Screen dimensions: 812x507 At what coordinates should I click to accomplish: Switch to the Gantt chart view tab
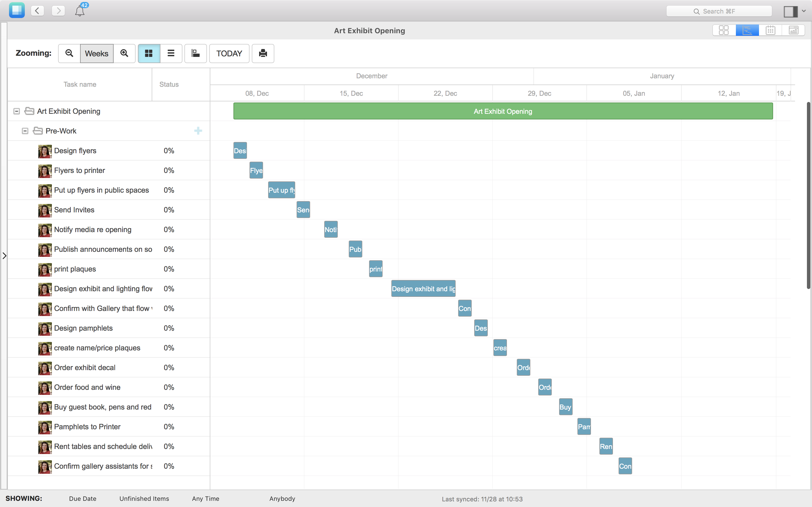tap(747, 30)
